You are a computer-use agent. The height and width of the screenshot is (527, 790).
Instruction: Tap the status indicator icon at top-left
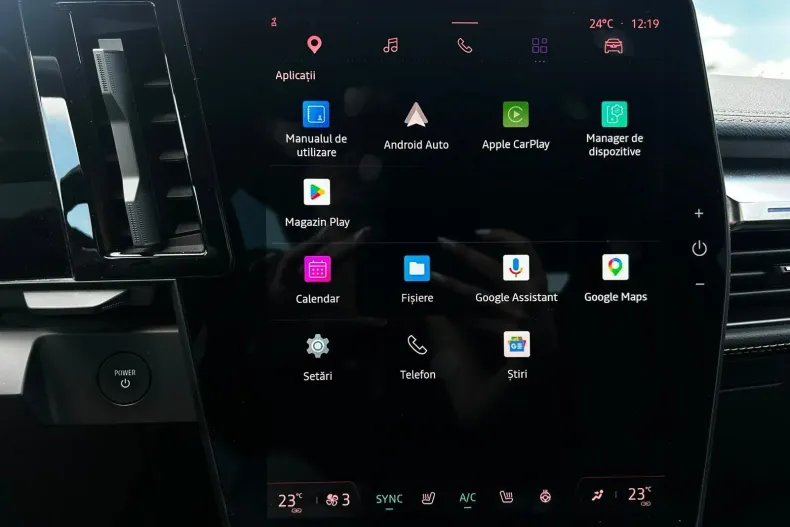(274, 22)
